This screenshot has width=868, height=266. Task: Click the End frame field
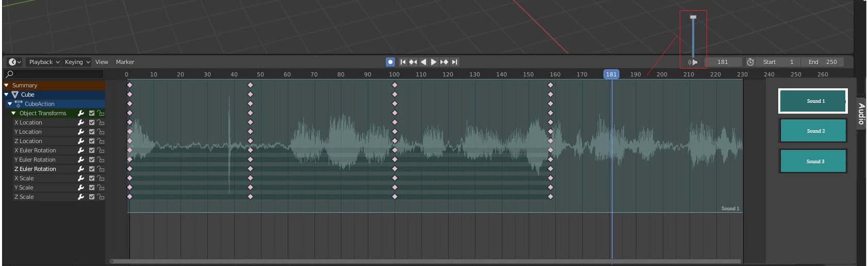tap(823, 62)
